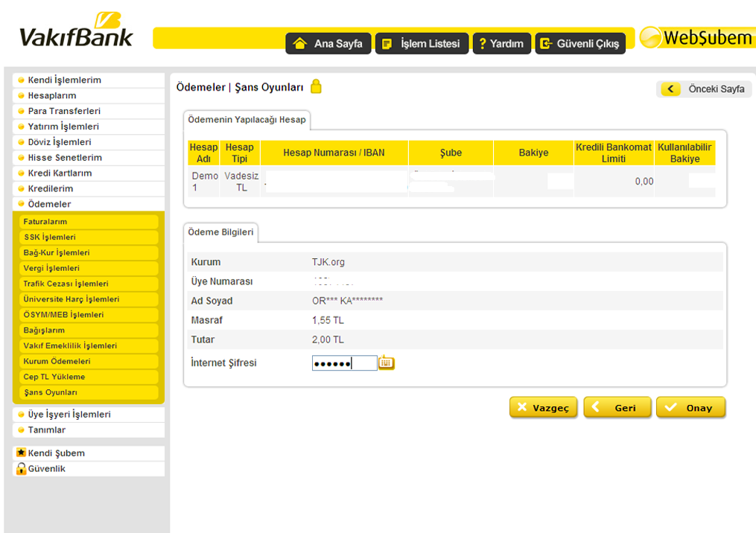Click the Hesap Numarası / IBAN column header
This screenshot has width=756, height=533.
(334, 153)
